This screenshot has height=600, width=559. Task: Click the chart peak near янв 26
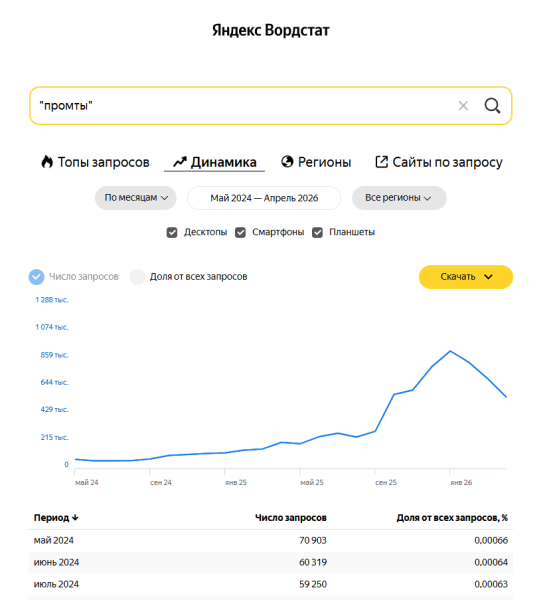450,351
